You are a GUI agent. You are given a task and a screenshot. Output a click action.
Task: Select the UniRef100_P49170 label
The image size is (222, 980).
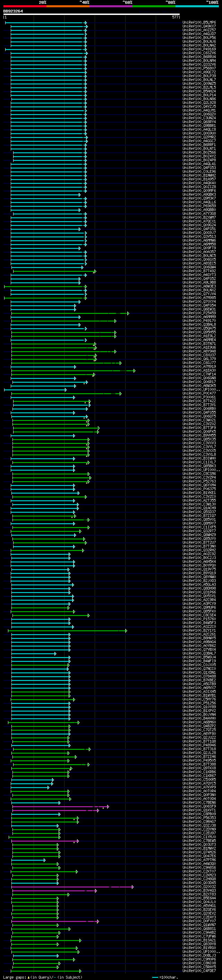tap(199, 321)
